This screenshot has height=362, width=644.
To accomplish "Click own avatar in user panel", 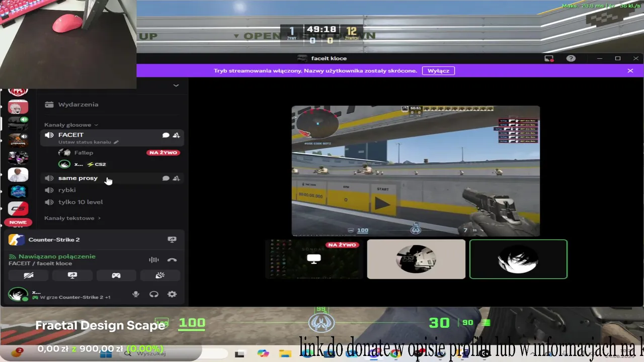I will point(18,294).
